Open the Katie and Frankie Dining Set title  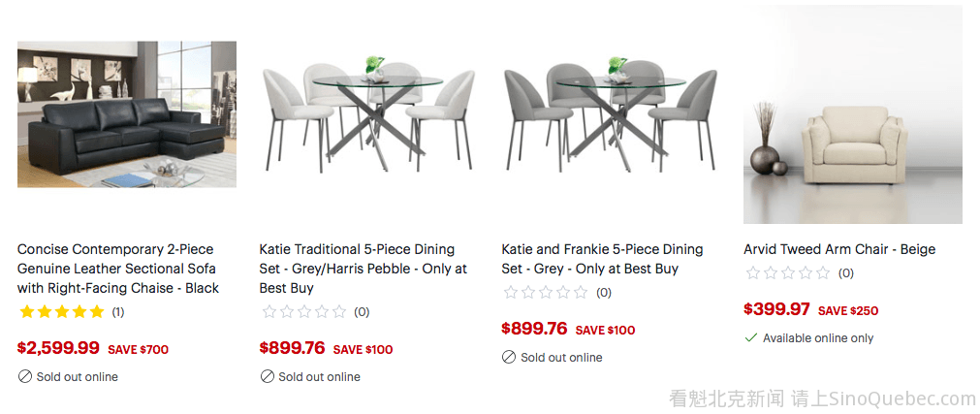click(602, 259)
